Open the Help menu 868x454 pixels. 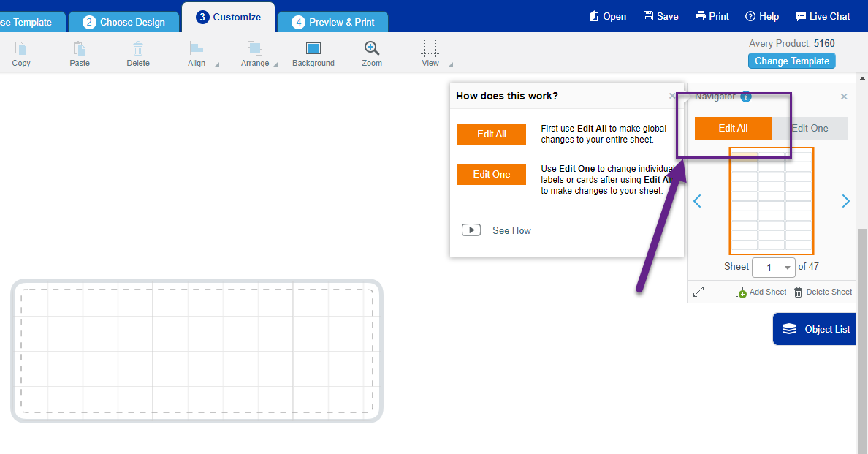pyautogui.click(x=762, y=17)
